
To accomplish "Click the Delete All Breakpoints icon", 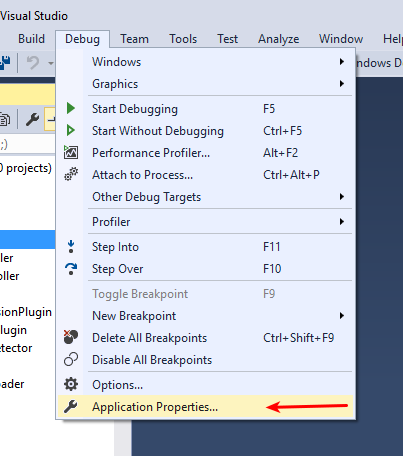I will click(x=71, y=337).
